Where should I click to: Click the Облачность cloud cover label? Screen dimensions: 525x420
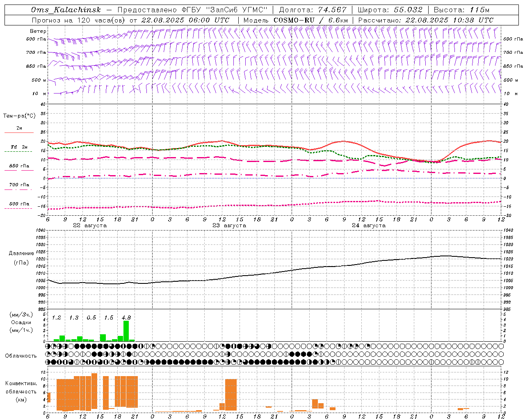click(x=21, y=356)
